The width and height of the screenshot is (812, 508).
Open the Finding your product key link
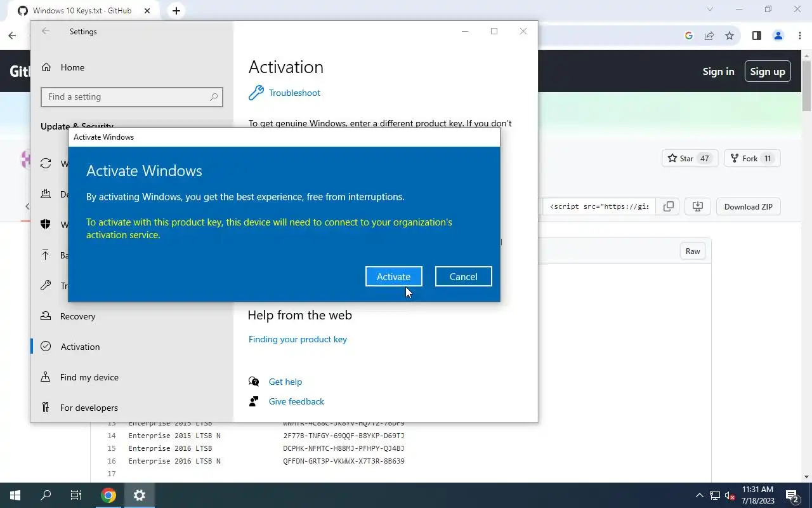click(x=298, y=339)
